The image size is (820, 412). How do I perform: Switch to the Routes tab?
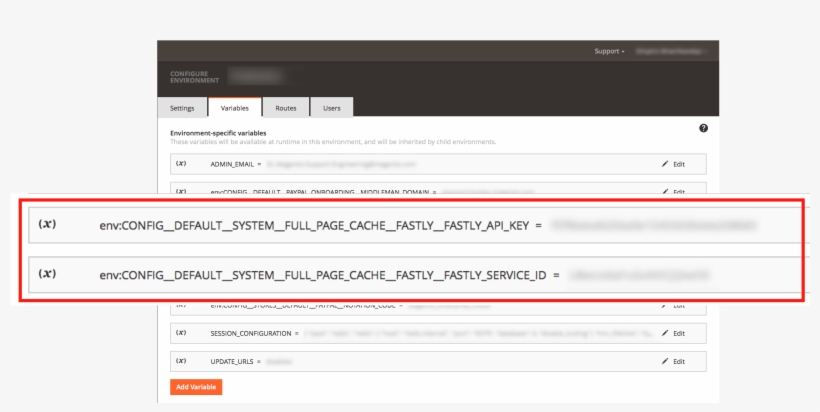point(286,108)
